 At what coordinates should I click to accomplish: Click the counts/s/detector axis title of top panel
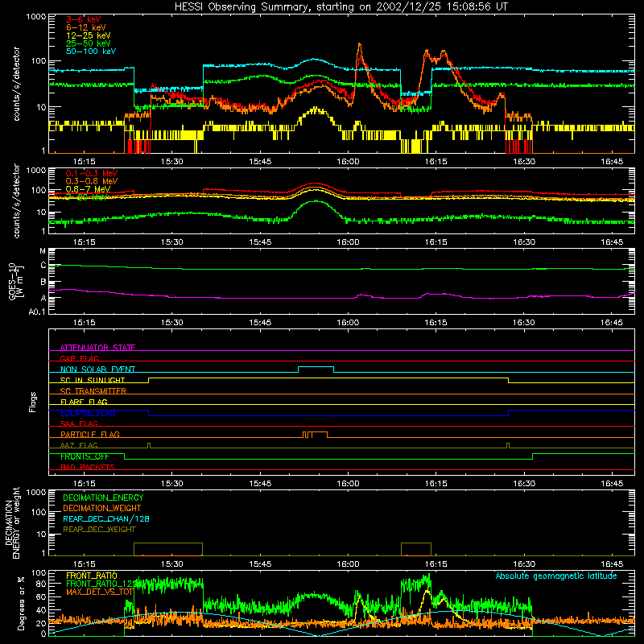[16, 84]
